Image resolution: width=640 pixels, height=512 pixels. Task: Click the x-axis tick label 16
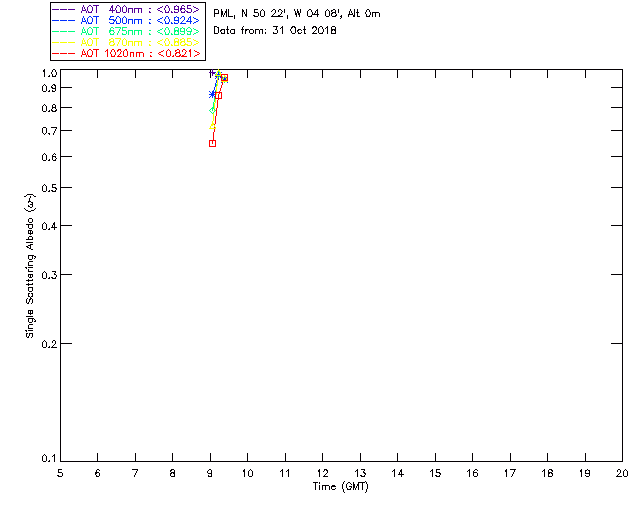(473, 473)
